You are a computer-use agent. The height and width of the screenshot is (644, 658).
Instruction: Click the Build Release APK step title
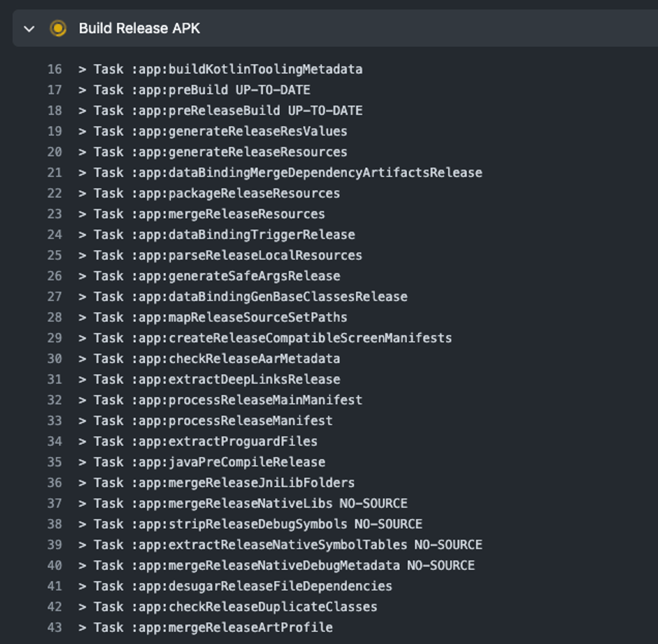[139, 28]
